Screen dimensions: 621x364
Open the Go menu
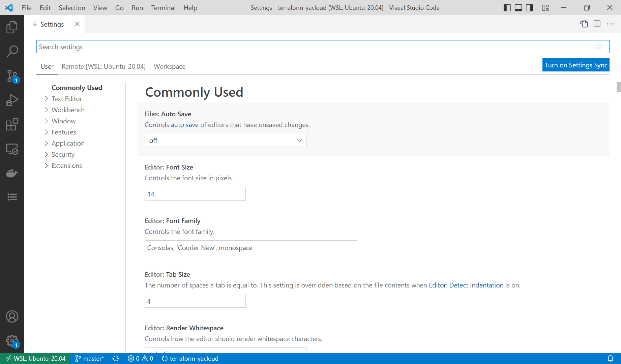click(119, 8)
